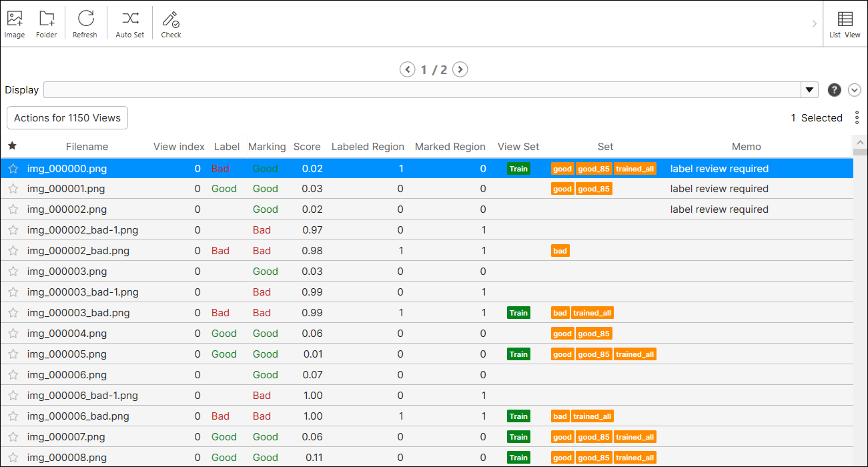Click Actions for 1150 Views button
The image size is (868, 467).
tap(67, 118)
